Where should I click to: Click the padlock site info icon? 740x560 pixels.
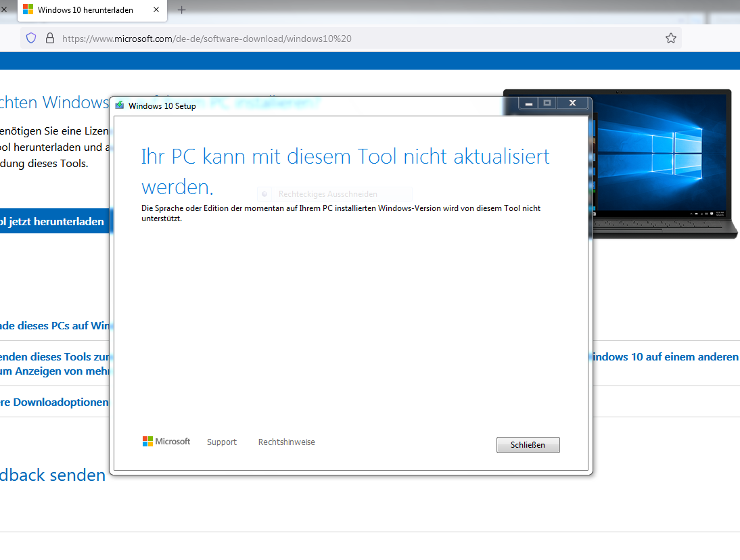click(x=50, y=39)
